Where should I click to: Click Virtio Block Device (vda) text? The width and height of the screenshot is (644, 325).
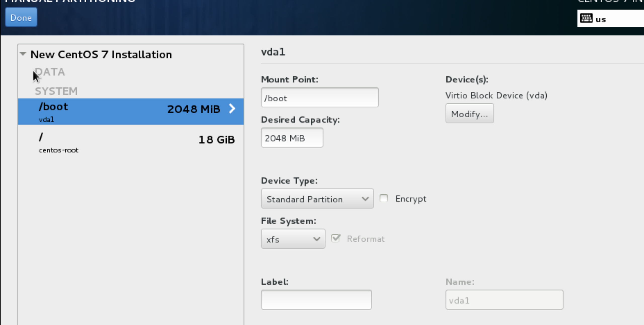(x=496, y=96)
